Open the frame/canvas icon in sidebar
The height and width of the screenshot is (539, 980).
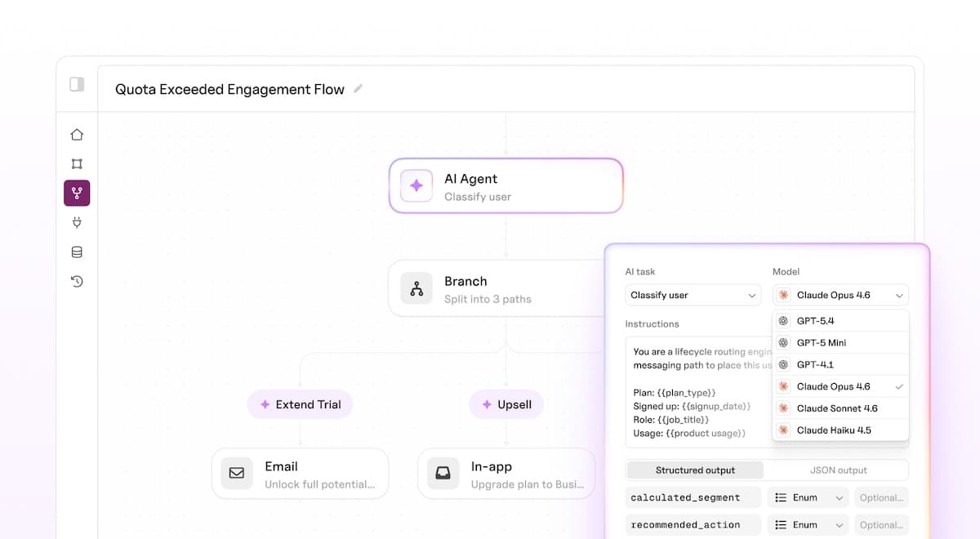pyautogui.click(x=77, y=164)
